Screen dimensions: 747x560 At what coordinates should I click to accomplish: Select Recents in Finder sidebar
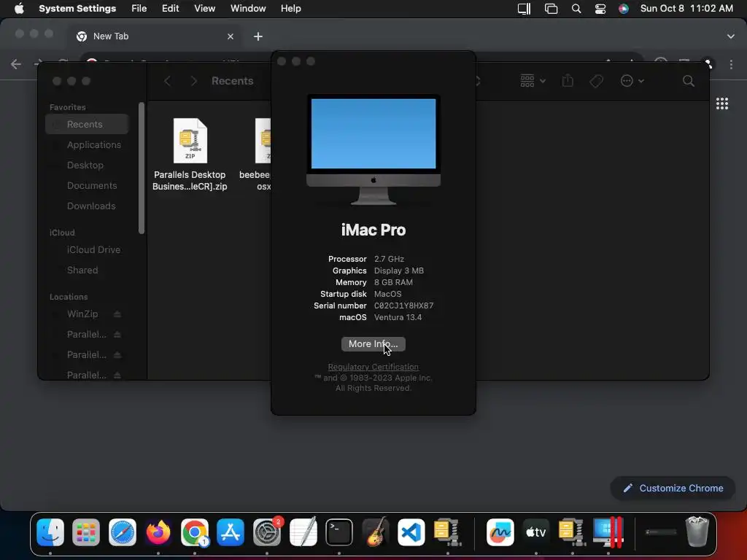pos(88,124)
